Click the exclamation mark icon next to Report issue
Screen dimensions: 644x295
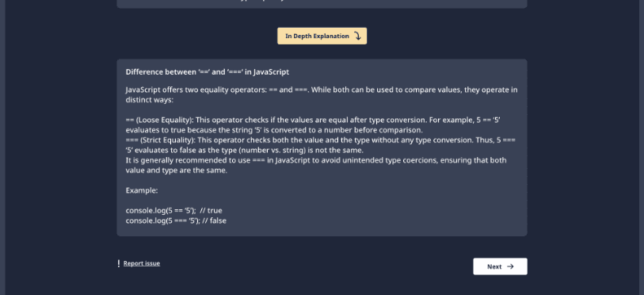119,263
